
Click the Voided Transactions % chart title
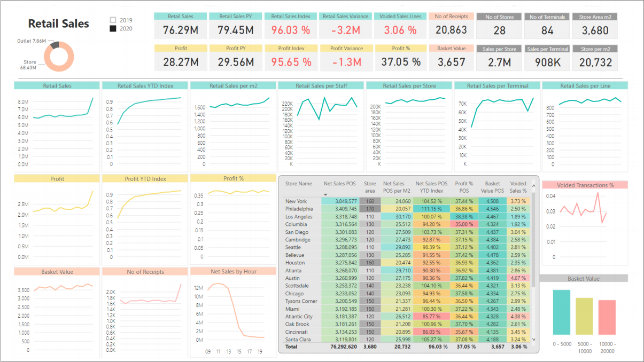pyautogui.click(x=585, y=185)
